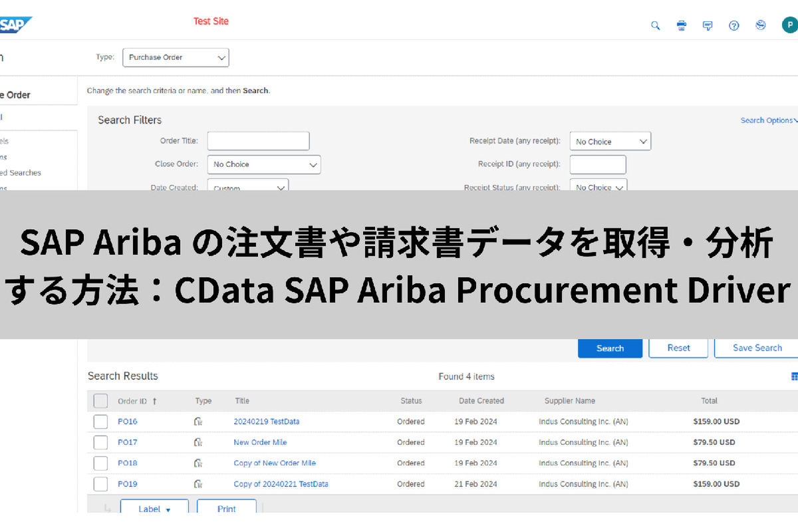
Task: Click the Test Site label
Action: coord(211,21)
